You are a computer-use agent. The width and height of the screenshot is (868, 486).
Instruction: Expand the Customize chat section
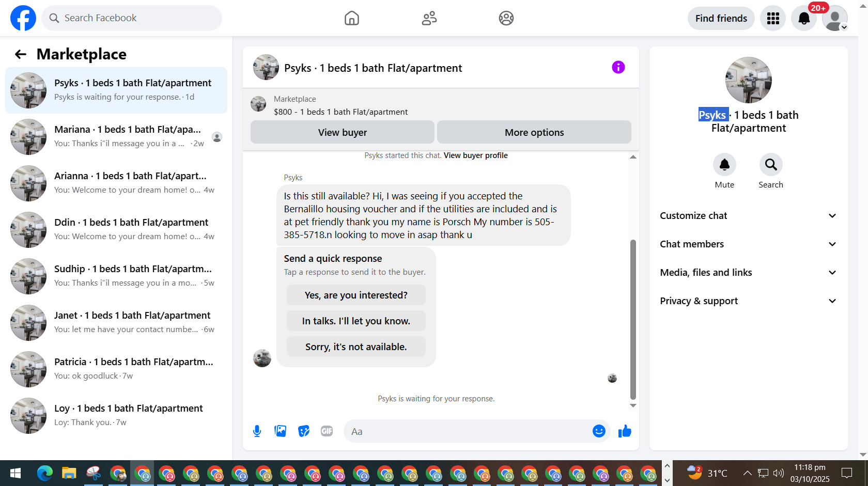coord(749,216)
